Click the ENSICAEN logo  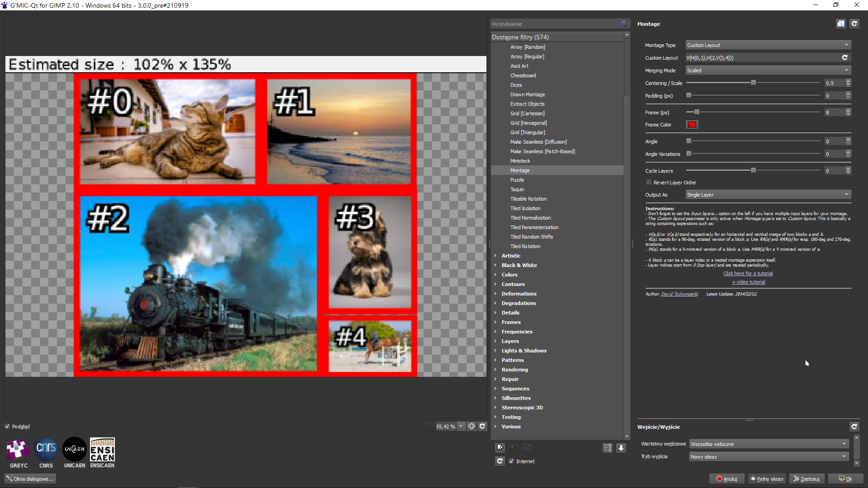click(x=102, y=453)
